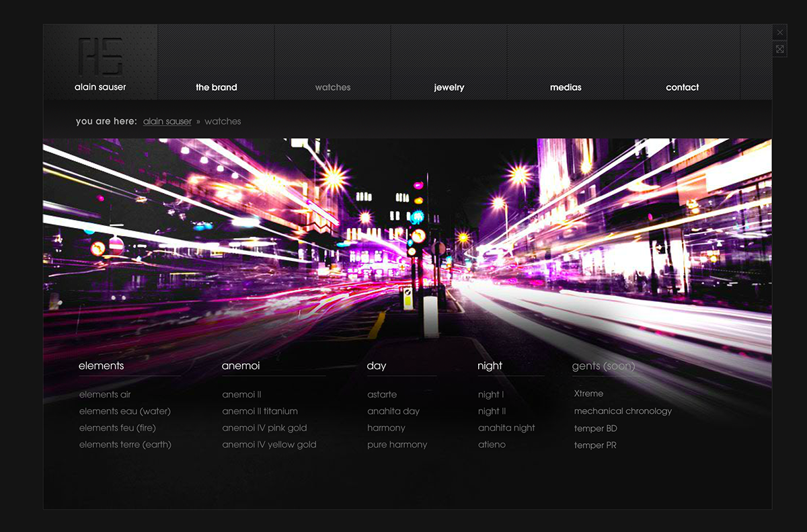
Task: Close the overlay with X icon
Action: tap(779, 32)
